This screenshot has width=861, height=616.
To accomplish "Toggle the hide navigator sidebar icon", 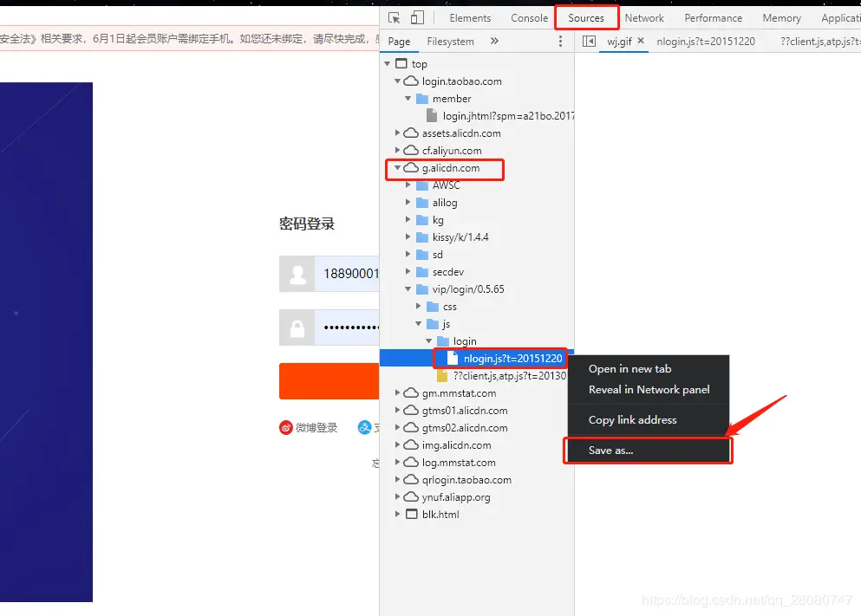I will pos(589,41).
